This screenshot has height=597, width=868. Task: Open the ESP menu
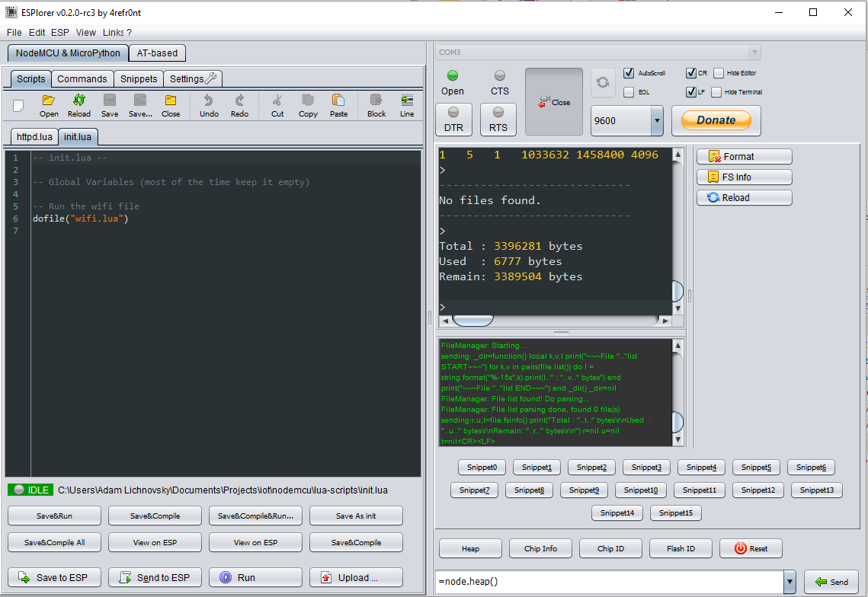[x=59, y=33]
